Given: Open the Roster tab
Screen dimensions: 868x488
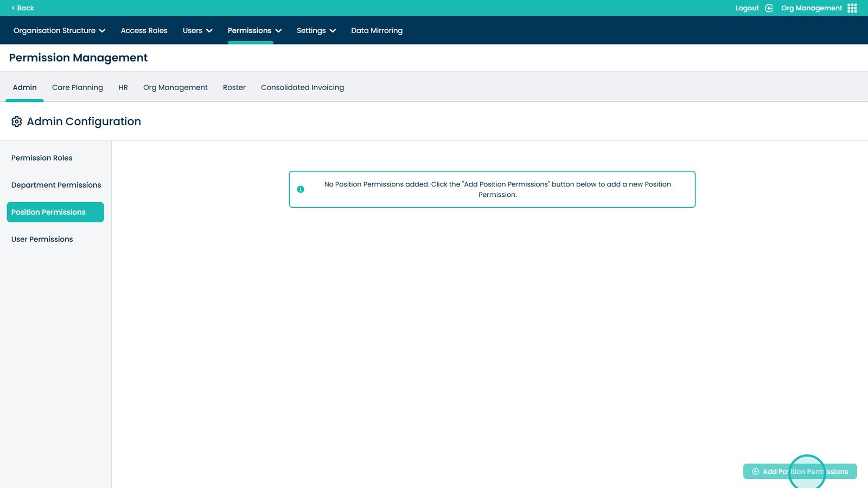Looking at the screenshot, I should pyautogui.click(x=234, y=87).
